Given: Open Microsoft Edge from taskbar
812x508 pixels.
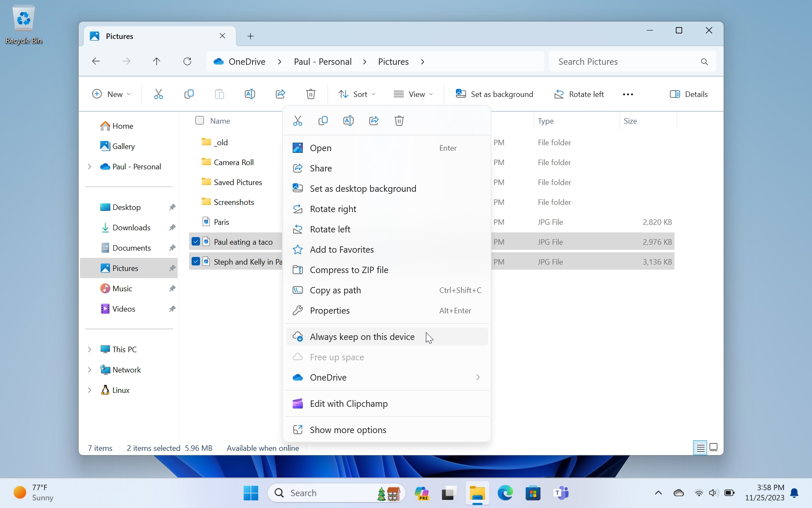Looking at the screenshot, I should (x=505, y=493).
